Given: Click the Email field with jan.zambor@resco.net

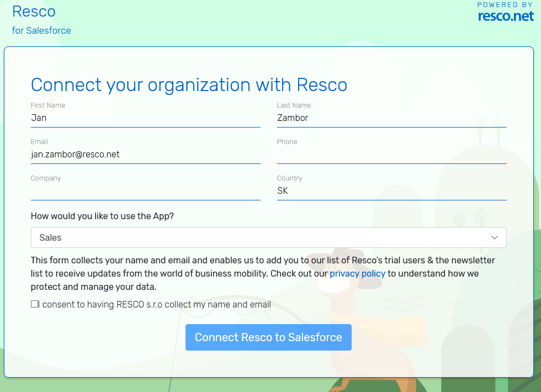Looking at the screenshot, I should (145, 155).
